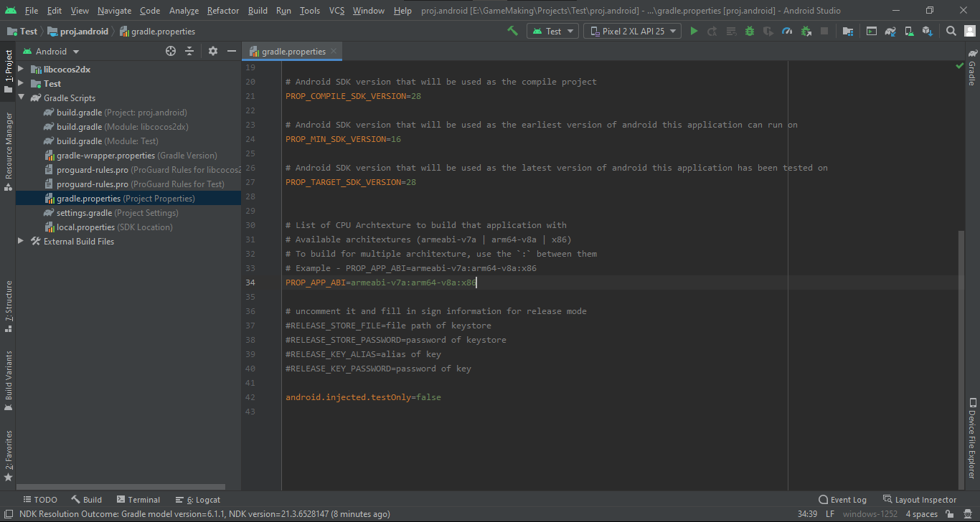This screenshot has width=980, height=522.
Task: Open the Event Log button
Action: click(x=842, y=500)
